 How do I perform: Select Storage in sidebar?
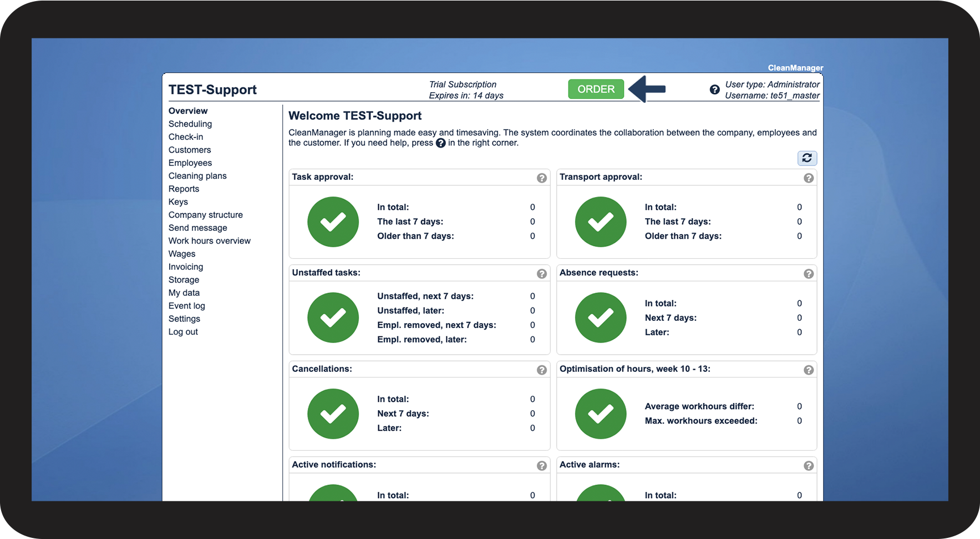184,280
